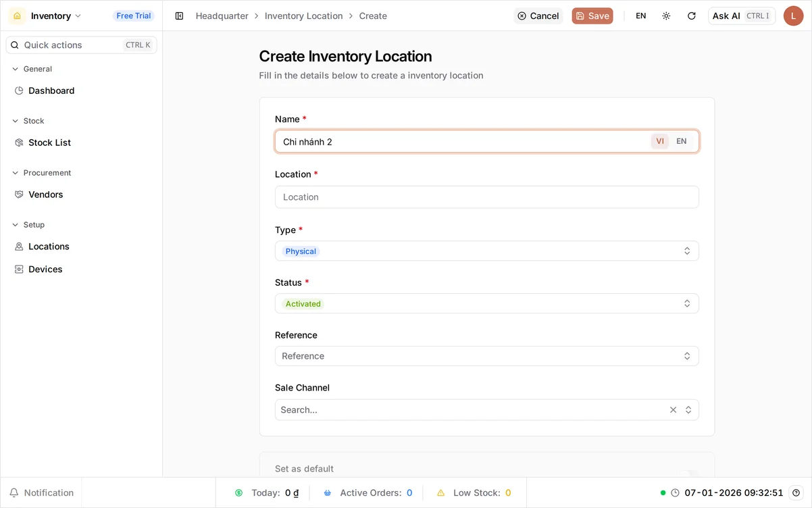
Task: Collapse the Stock section
Action: pyautogui.click(x=28, y=121)
